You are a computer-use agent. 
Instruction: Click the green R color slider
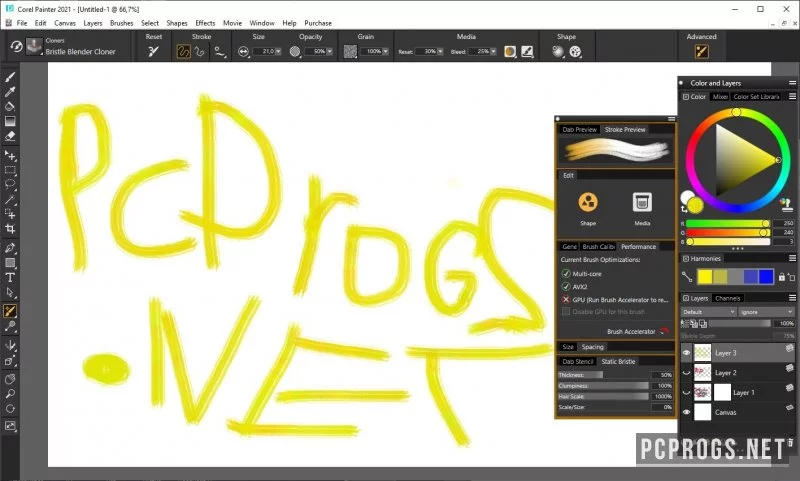tap(728, 223)
